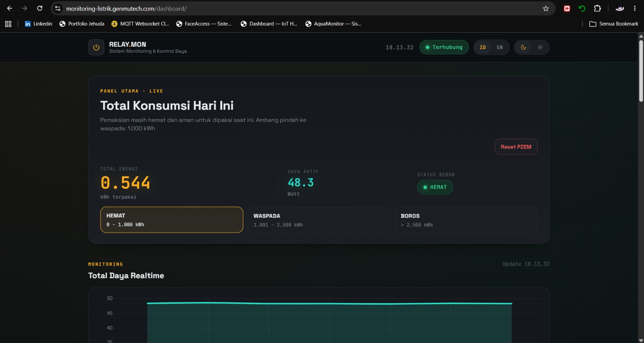Open the red extension icon in toolbar
The image size is (644, 343).
[x=567, y=8]
